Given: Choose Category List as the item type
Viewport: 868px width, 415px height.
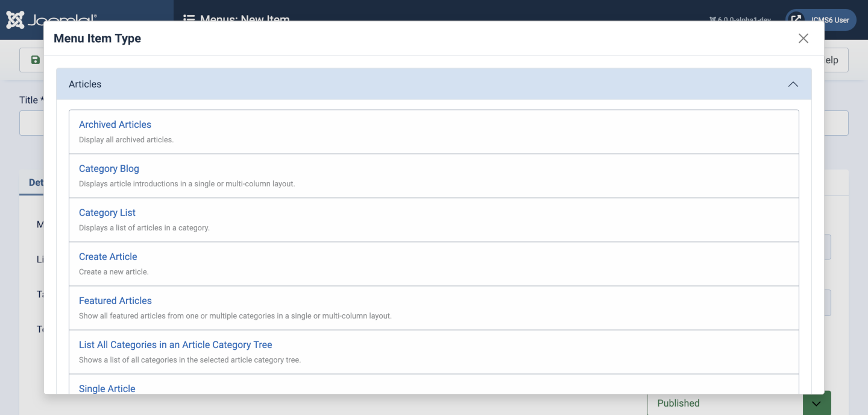Looking at the screenshot, I should [107, 212].
